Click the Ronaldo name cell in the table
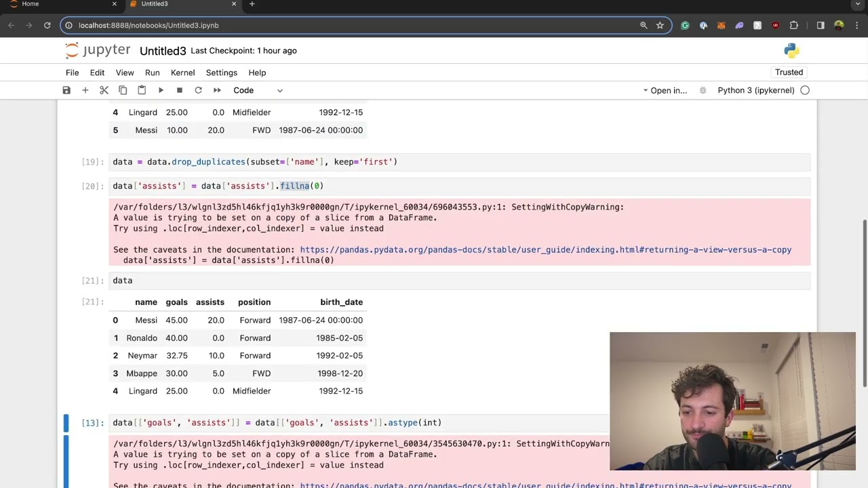 [142, 338]
